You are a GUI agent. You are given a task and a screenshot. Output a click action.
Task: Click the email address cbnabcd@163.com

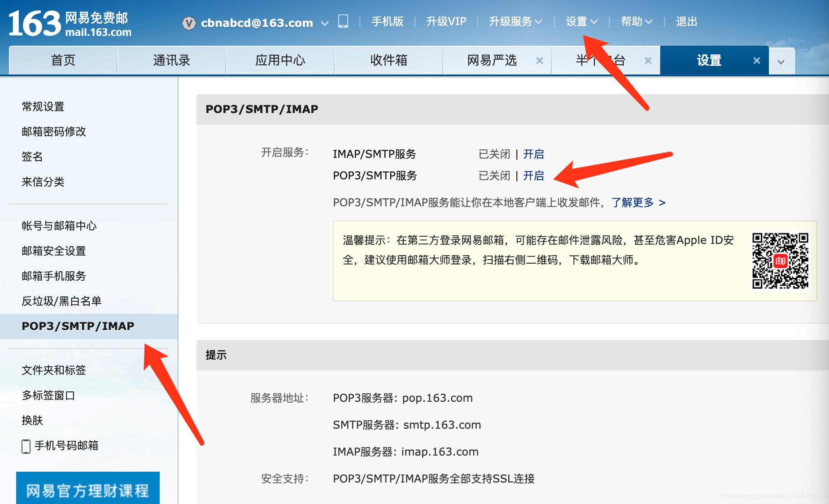point(257,23)
